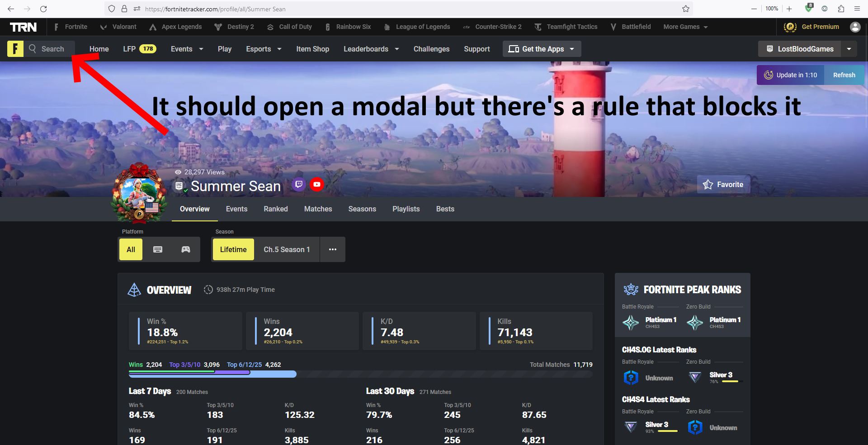Switch to the Matches tab
Image resolution: width=868 pixels, height=445 pixels.
click(x=318, y=209)
